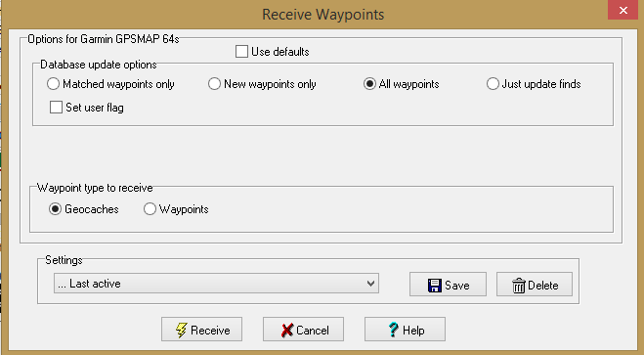Click the Delete button with trash icon
This screenshot has width=644, height=355.
pyautogui.click(x=535, y=285)
